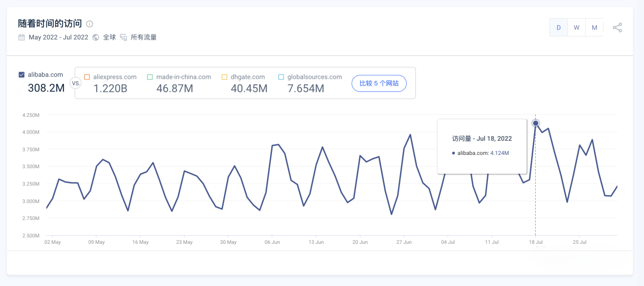Click the 1.220B aliexpress value
Image resolution: width=644 pixels, height=286 pixels.
coord(110,88)
